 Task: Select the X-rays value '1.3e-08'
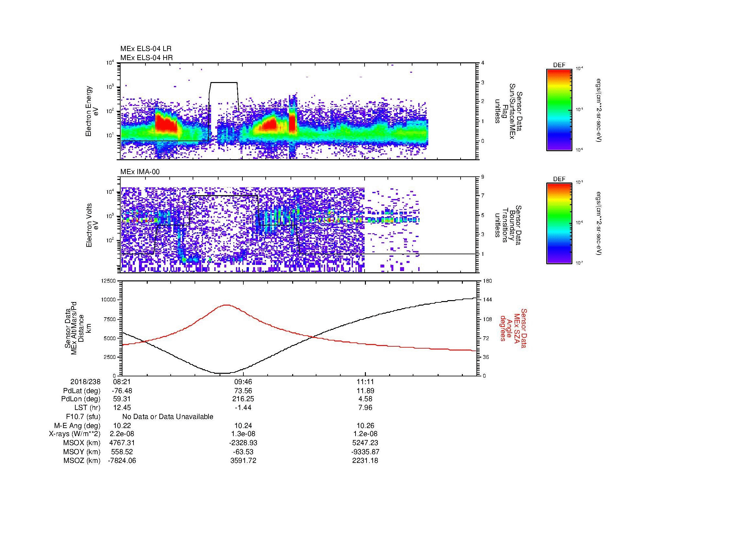coord(243,434)
